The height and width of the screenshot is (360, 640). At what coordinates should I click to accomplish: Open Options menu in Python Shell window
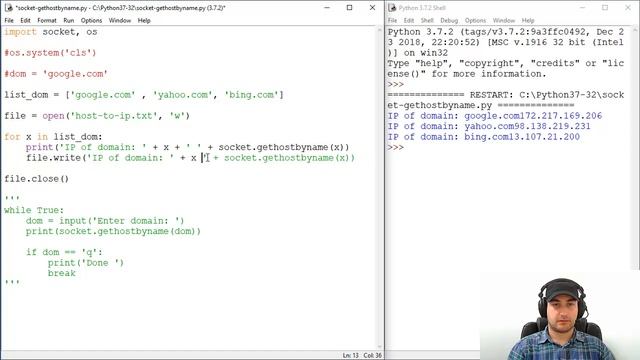click(475, 20)
